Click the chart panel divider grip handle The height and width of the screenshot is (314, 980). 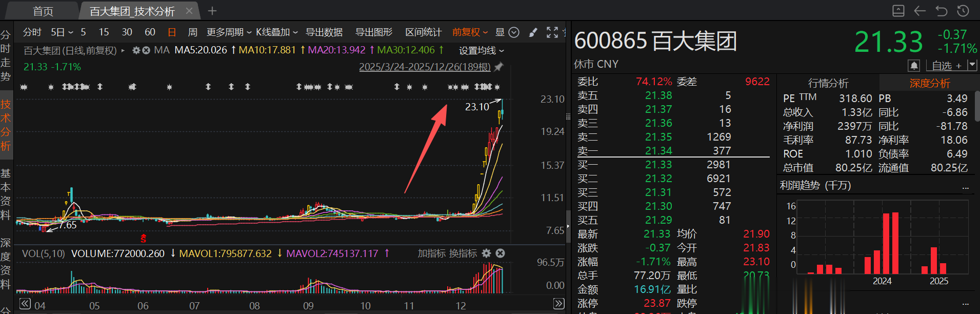568,117
